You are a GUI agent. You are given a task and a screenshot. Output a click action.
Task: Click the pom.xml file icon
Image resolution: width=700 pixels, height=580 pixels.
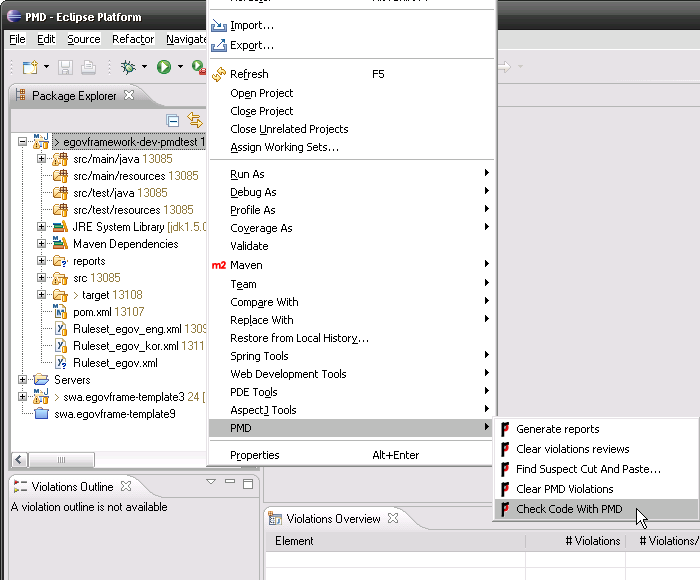coord(60,312)
